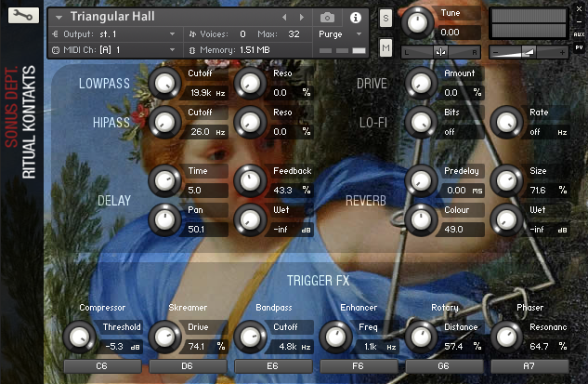Click the Tune value 0.00

(x=457, y=33)
